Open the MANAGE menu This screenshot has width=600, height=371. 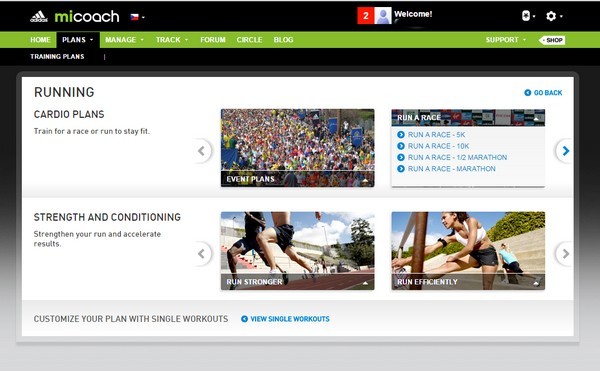coord(124,40)
